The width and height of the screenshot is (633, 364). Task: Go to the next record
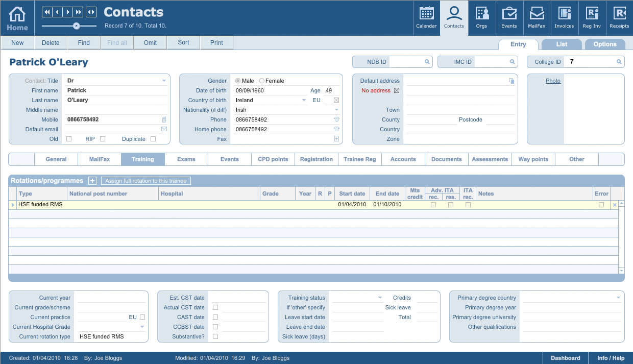point(68,12)
